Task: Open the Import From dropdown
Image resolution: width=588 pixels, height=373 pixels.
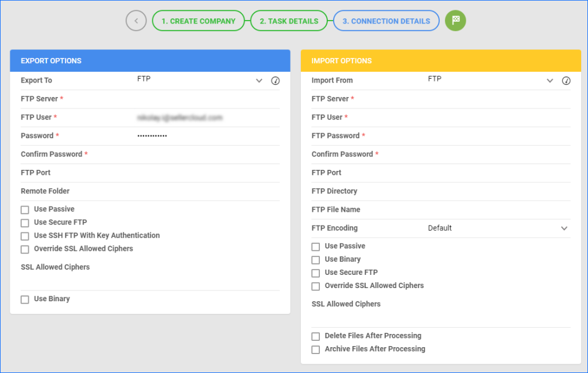Action: [x=550, y=80]
